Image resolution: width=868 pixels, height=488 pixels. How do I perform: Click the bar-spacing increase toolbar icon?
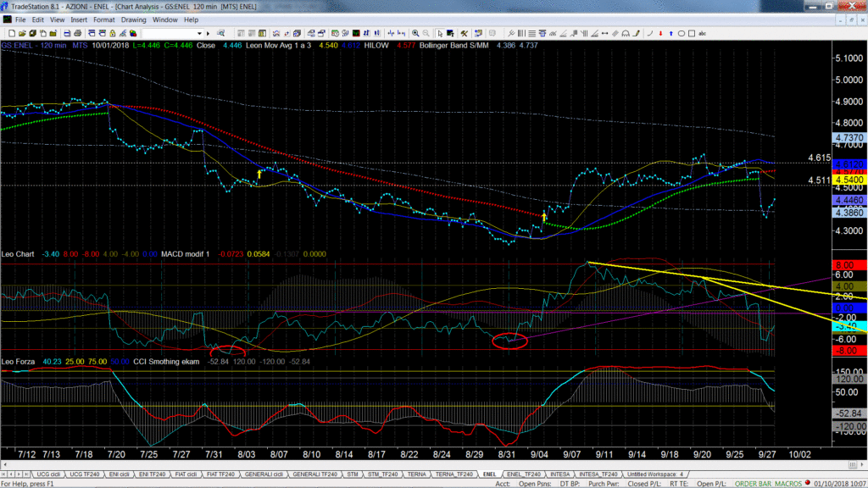(392, 34)
